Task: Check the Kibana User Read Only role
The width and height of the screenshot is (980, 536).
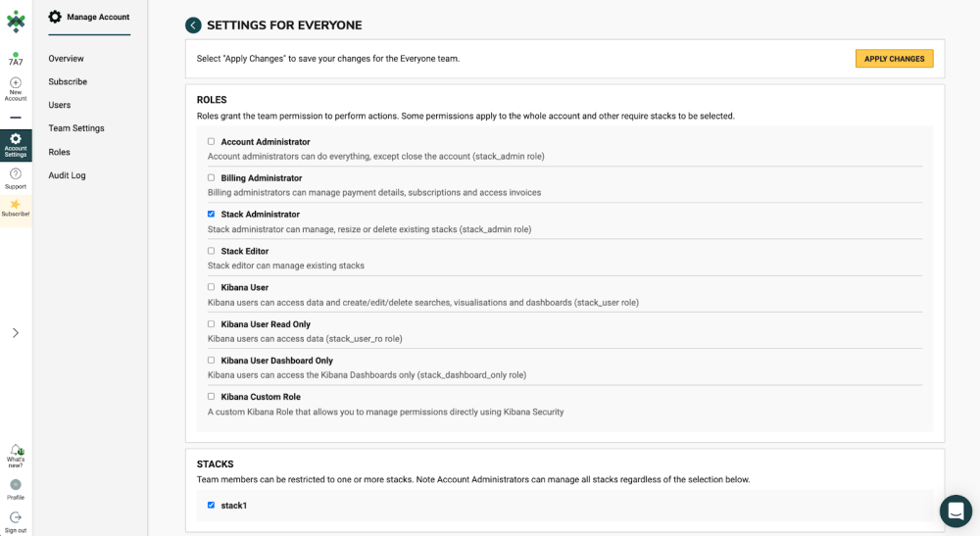Action: pos(211,324)
